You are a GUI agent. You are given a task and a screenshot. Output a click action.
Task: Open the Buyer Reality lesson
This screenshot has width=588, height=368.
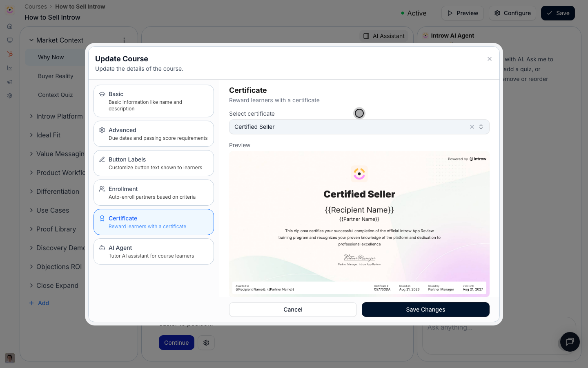[56, 76]
